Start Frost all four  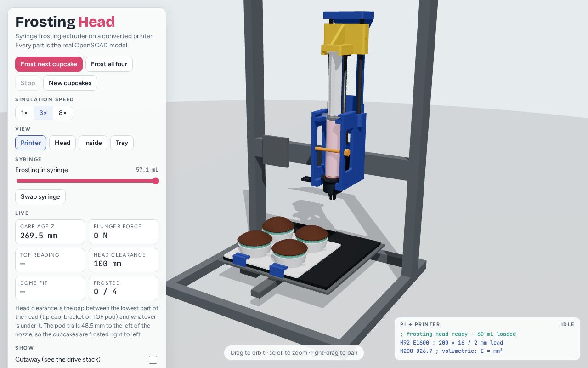[x=109, y=64]
